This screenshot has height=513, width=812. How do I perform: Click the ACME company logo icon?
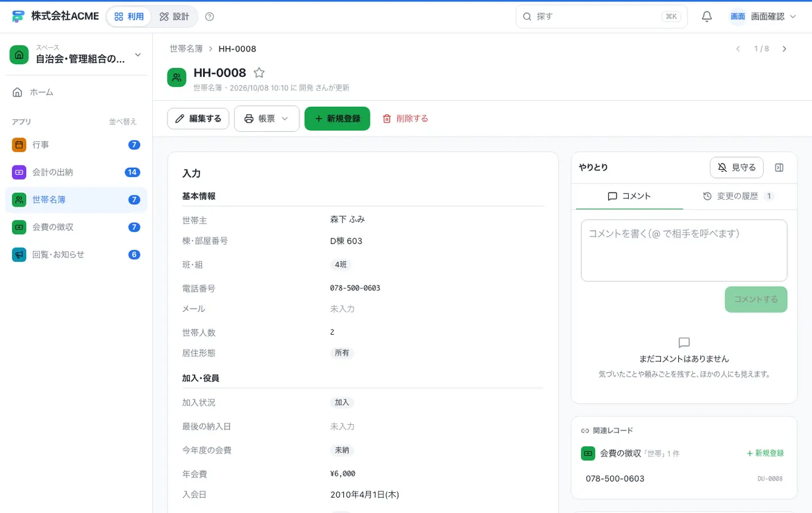[x=18, y=16]
